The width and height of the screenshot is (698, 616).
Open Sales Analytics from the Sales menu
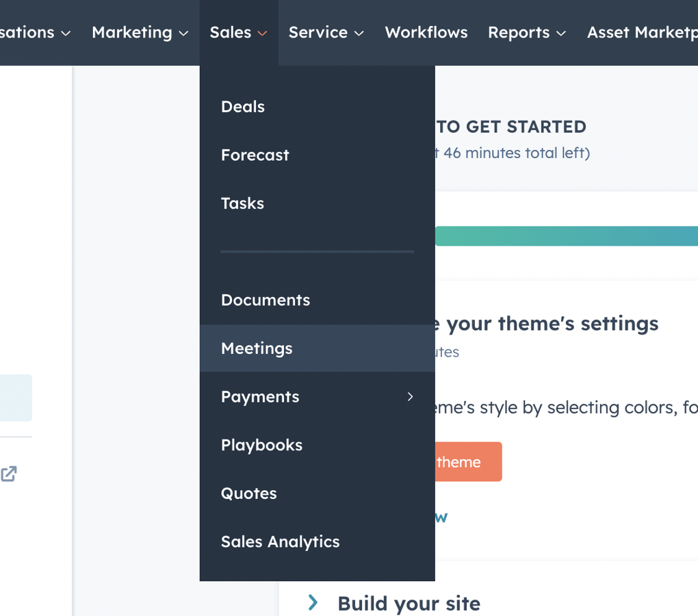coord(280,541)
